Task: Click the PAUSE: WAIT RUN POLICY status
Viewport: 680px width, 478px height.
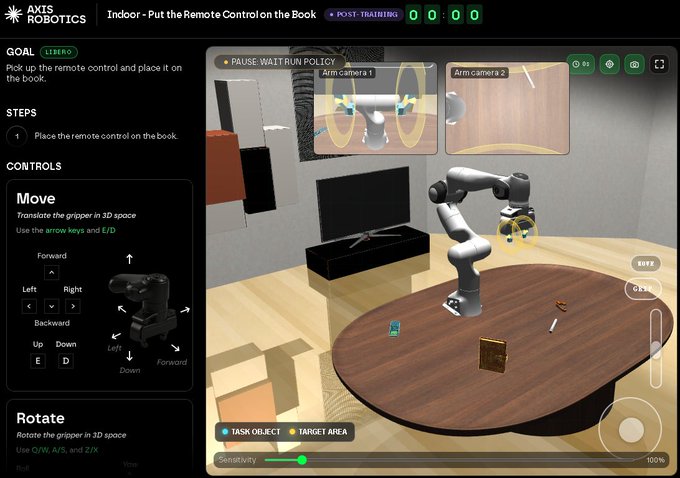Action: 279,62
